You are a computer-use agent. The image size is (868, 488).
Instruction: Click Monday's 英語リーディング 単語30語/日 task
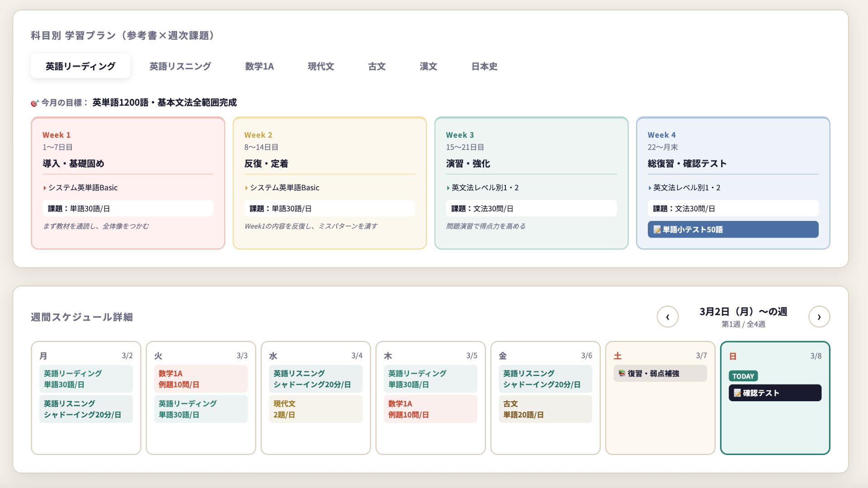[x=86, y=379]
